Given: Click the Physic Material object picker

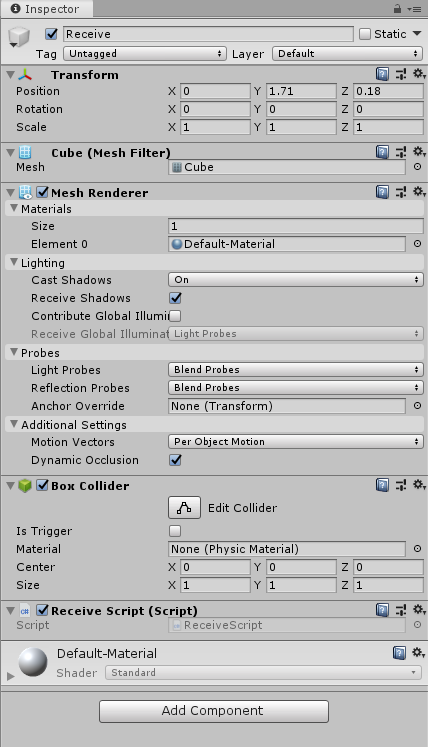Looking at the screenshot, I should pos(418,549).
